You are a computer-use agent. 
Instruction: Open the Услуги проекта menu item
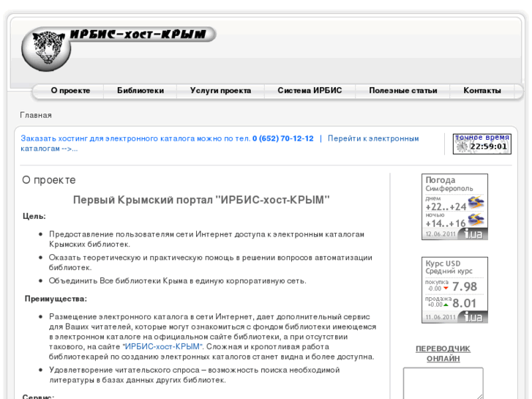tap(220, 90)
